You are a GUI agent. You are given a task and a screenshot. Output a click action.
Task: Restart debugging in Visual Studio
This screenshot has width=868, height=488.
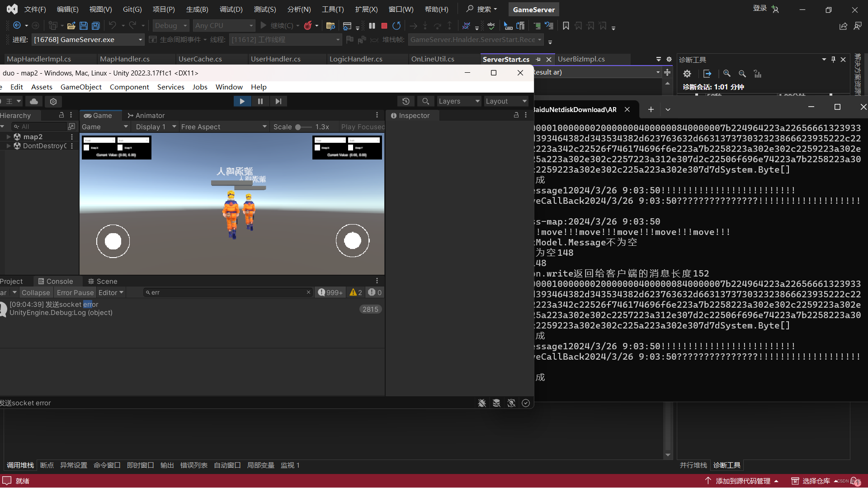point(396,26)
